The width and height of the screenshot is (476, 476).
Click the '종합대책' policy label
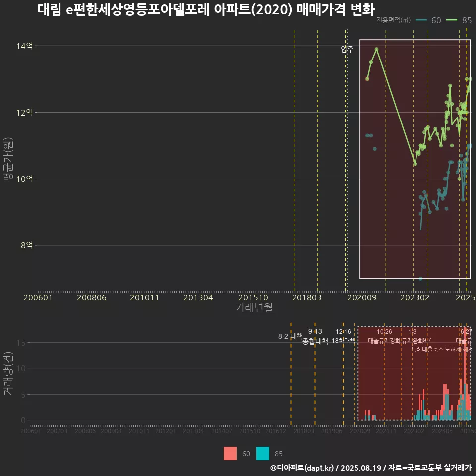[315, 341]
